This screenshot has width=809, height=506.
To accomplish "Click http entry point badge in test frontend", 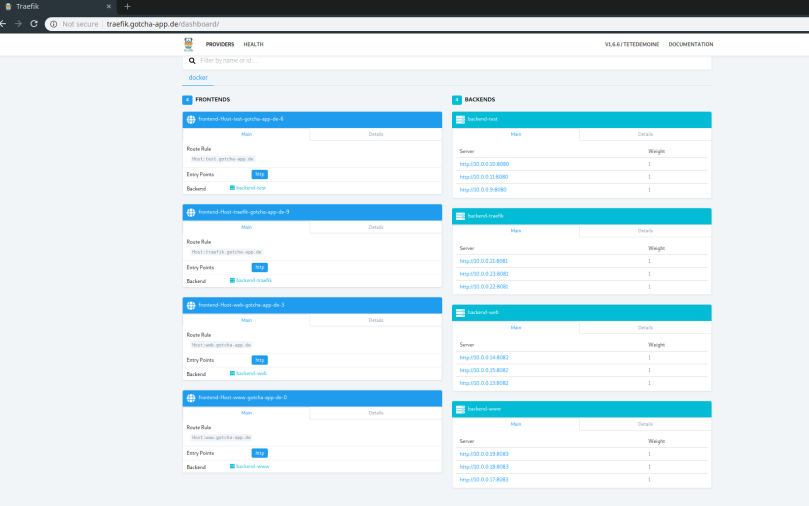I will click(260, 174).
